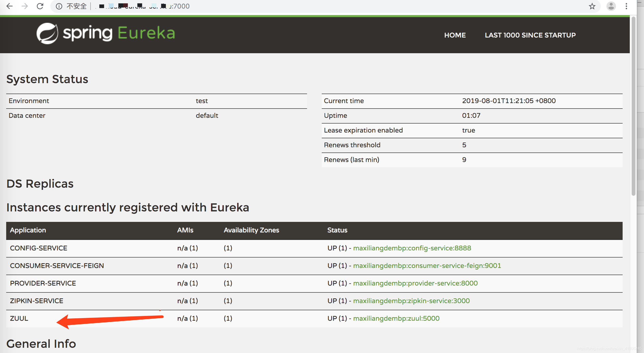The width and height of the screenshot is (644, 353).
Task: Click the n/a (1) AMIs cell for CONFIG-SERVICE
Action: 187,248
